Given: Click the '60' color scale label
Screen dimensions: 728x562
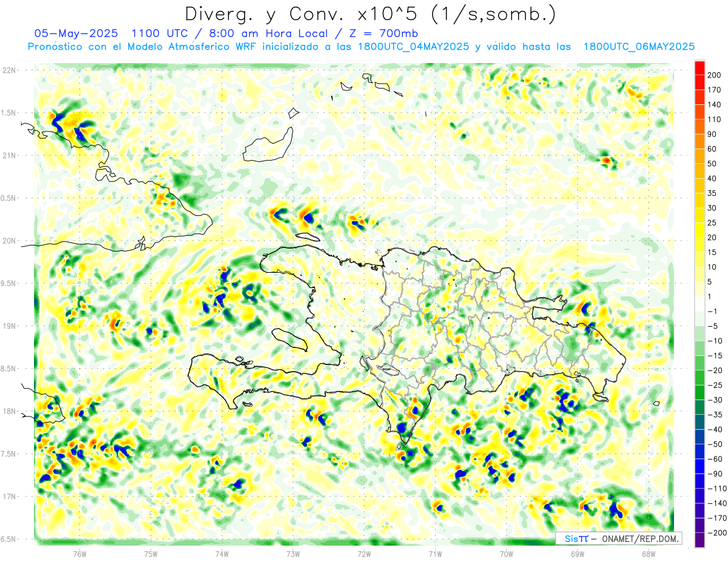Looking at the screenshot, I should (712, 149).
